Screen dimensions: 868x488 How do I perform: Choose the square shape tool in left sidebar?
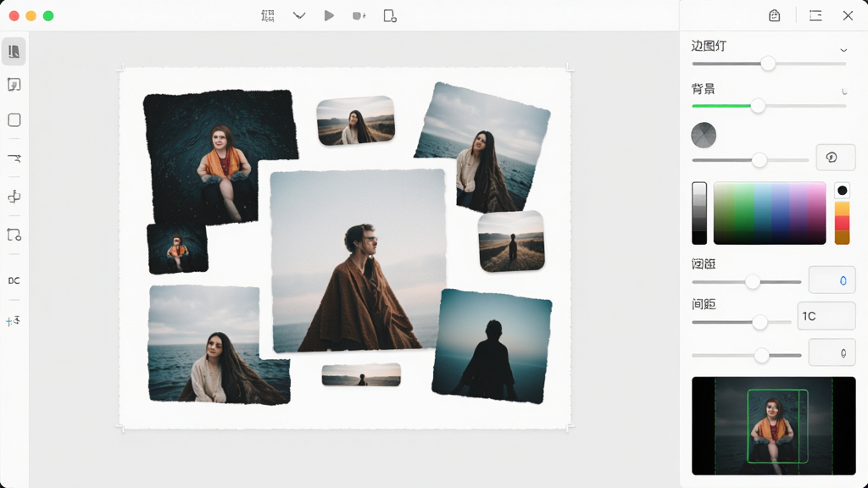click(x=14, y=120)
